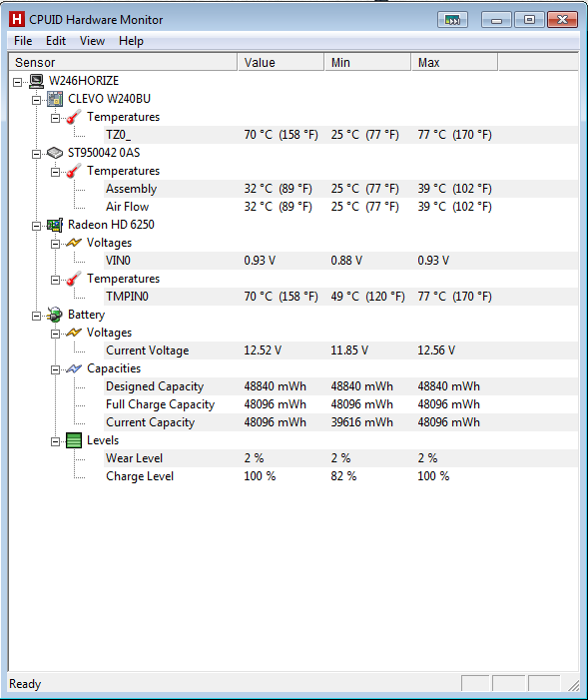The height and width of the screenshot is (700, 588).
Task: Click the W246HORIZE label
Action: [84, 81]
